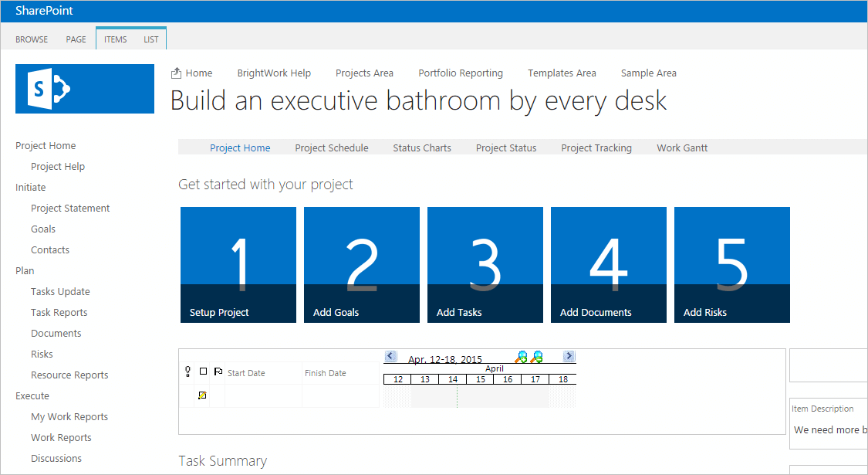Open Portfolio Reporting in top navigation

(461, 73)
